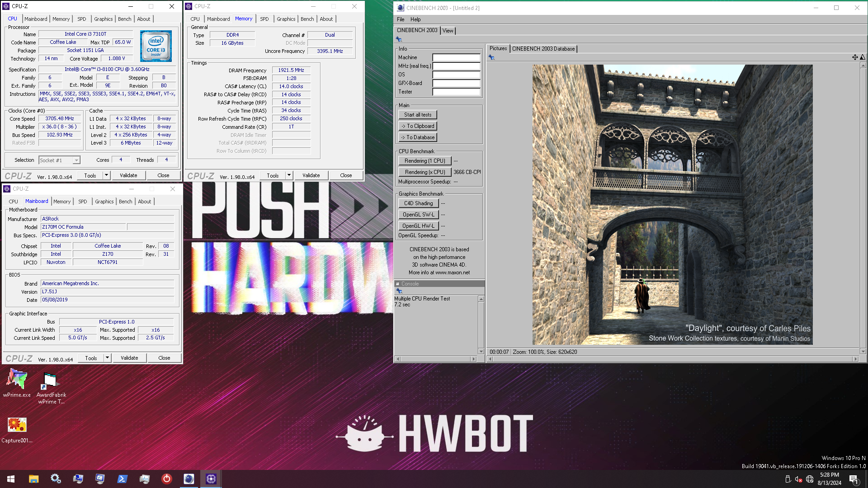The image size is (868, 488).
Task: Open Mainboard tab in the CPU-Z Memory window
Action: click(x=218, y=19)
